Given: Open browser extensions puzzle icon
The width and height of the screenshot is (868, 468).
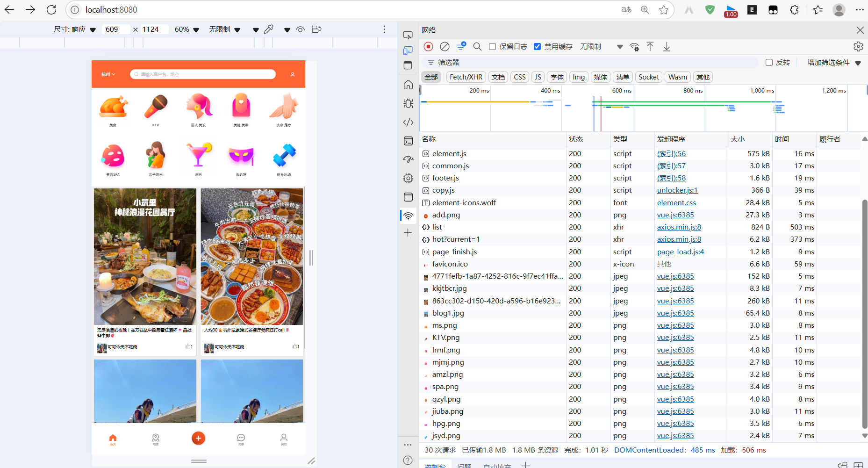Looking at the screenshot, I should coord(794,9).
